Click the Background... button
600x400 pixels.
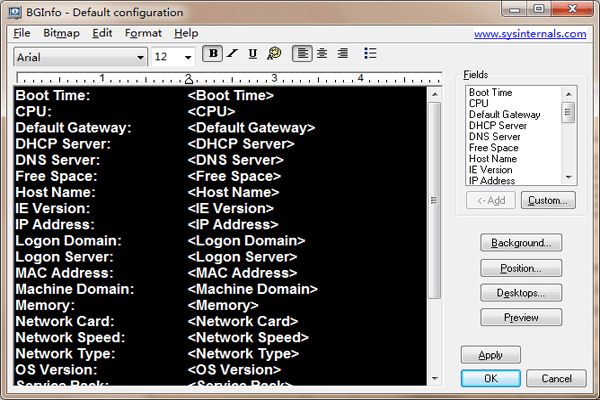pos(521,243)
